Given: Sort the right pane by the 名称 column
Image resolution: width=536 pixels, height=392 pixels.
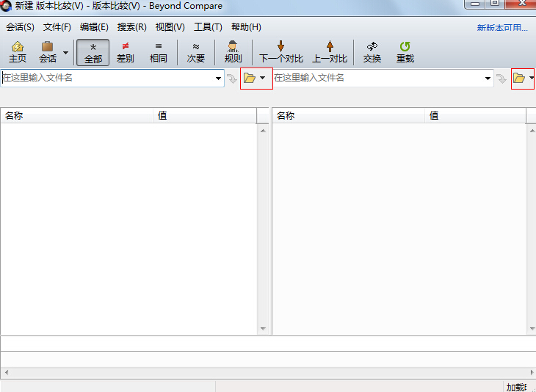Looking at the screenshot, I should (x=349, y=115).
